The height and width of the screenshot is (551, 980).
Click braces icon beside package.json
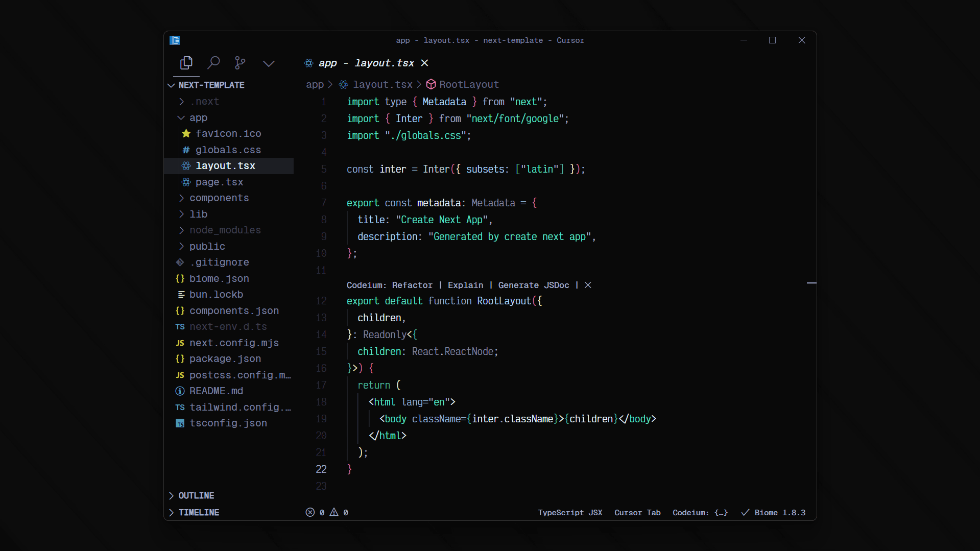tap(180, 359)
